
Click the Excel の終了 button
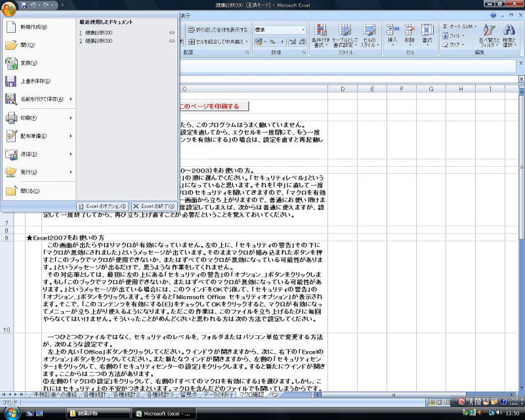click(x=154, y=206)
